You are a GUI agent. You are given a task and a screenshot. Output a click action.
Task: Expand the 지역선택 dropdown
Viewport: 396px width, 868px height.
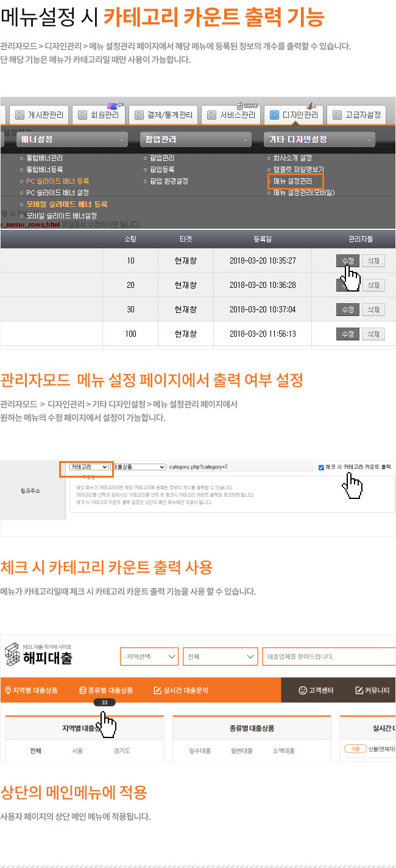(x=149, y=656)
